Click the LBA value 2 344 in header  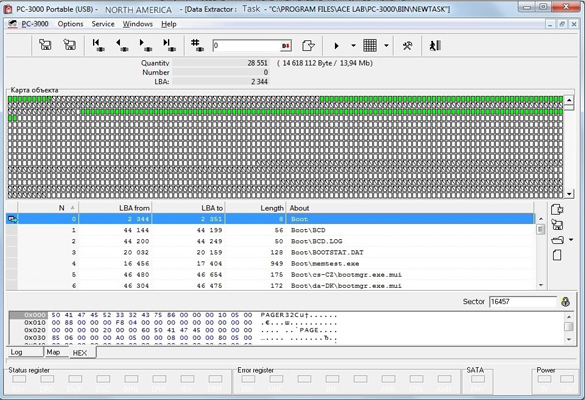(259, 81)
